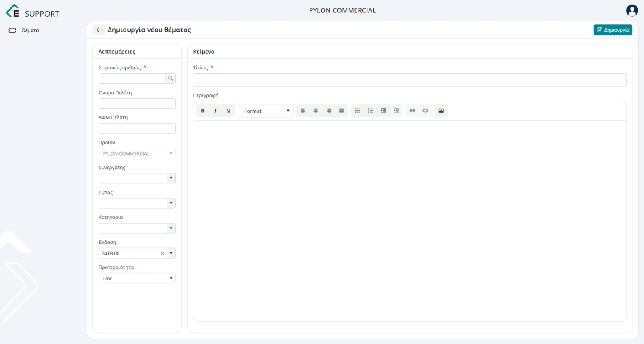Click the serial number search icon
This screenshot has width=644, height=344.
click(170, 78)
